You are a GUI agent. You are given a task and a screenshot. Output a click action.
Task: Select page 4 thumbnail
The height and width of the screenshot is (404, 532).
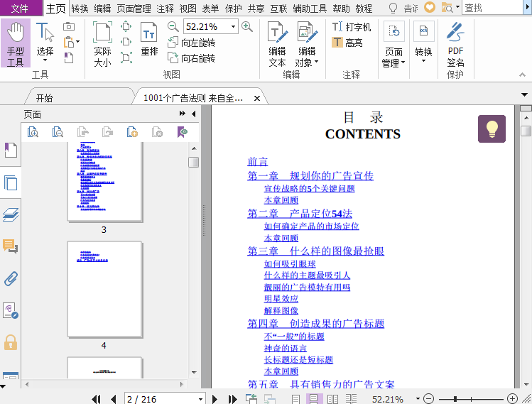click(104, 290)
